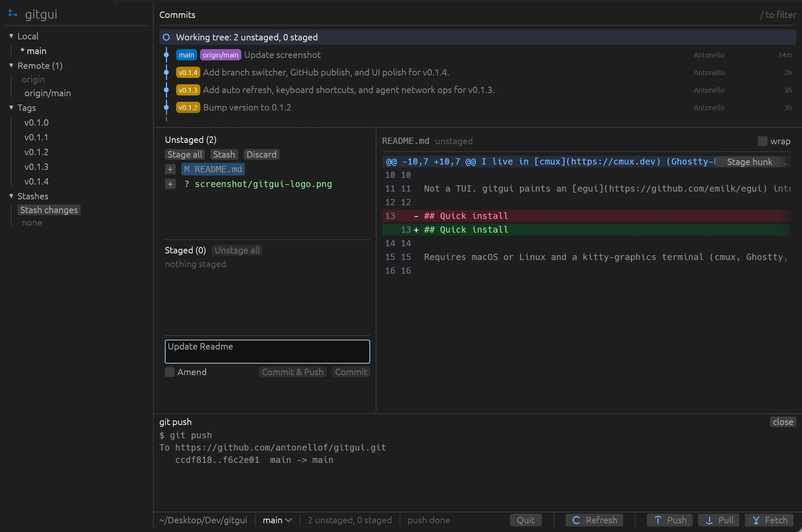
Task: Focus the commit message field Update Readme
Action: point(267,351)
